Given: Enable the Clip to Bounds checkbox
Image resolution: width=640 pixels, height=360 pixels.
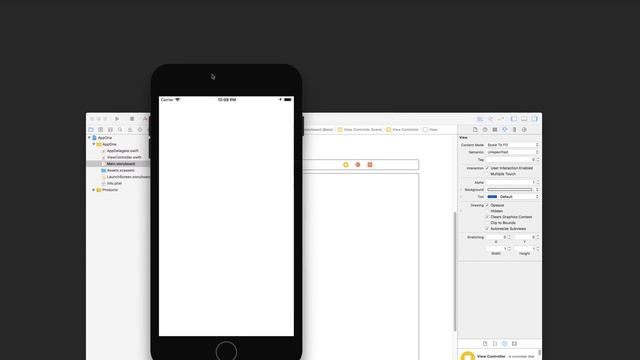Looking at the screenshot, I should click(487, 223).
